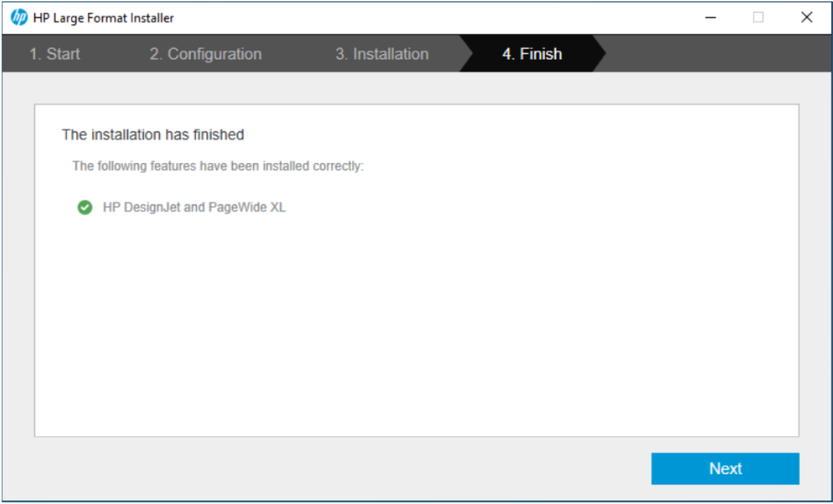Screen dimensions: 833x504
Task: Click the green checkmark success icon
Action: pos(85,207)
